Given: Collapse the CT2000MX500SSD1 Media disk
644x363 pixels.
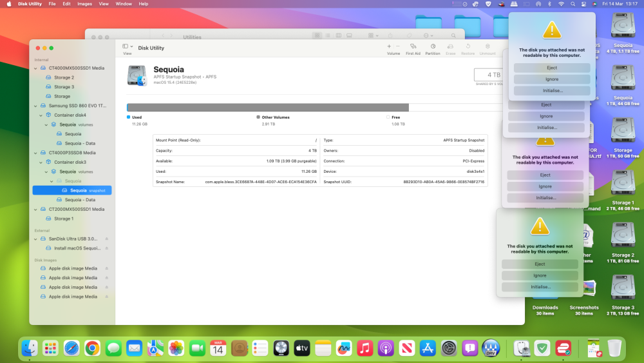Looking at the screenshot, I should point(35,210).
